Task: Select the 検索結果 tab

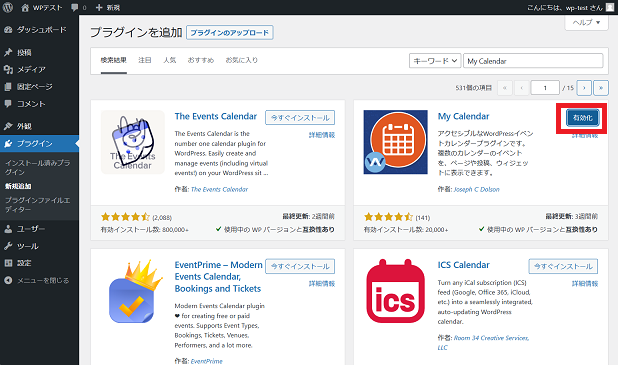Action: click(114, 60)
